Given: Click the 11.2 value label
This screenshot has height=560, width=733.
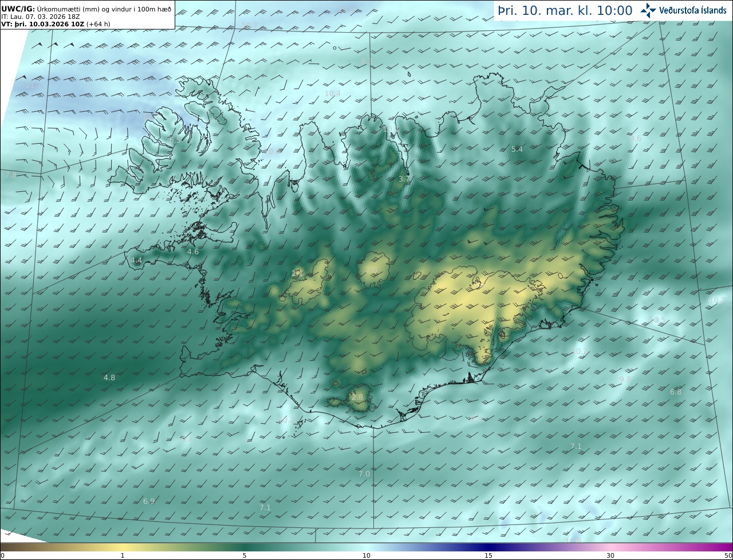Looking at the screenshot, I should 34,85.
